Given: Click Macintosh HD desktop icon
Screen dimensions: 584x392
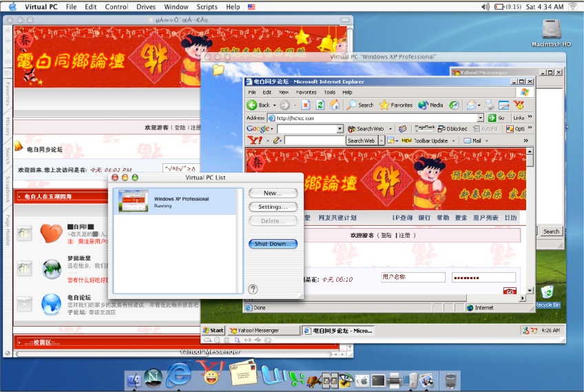Looking at the screenshot, I should [552, 32].
